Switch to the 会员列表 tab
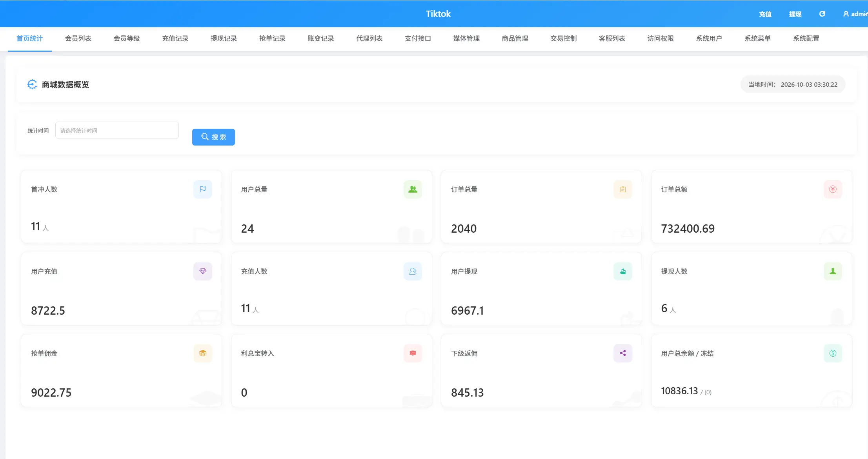Viewport: 868px width, 459px height. coord(78,38)
